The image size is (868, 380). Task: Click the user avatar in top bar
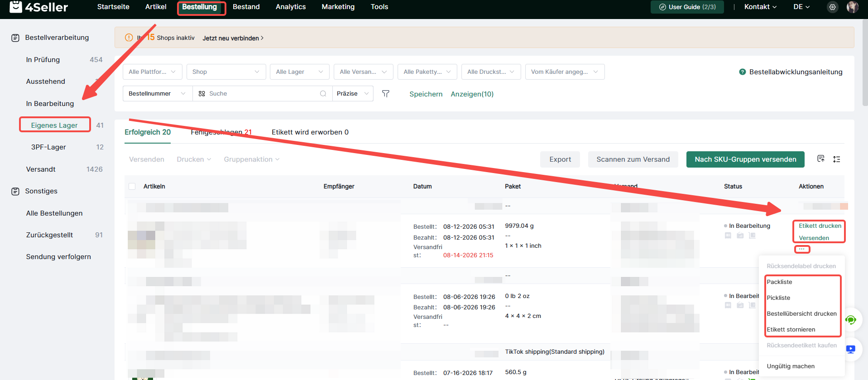pyautogui.click(x=852, y=7)
